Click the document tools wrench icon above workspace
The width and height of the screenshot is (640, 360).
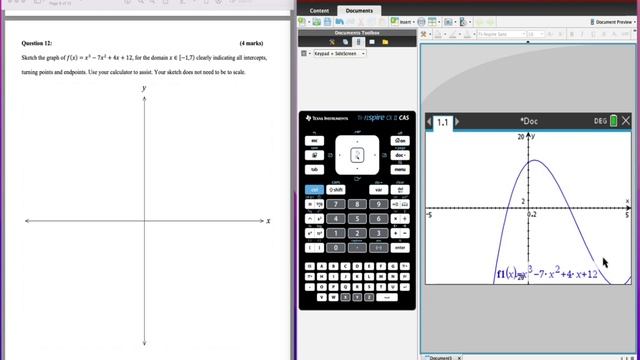(424, 34)
